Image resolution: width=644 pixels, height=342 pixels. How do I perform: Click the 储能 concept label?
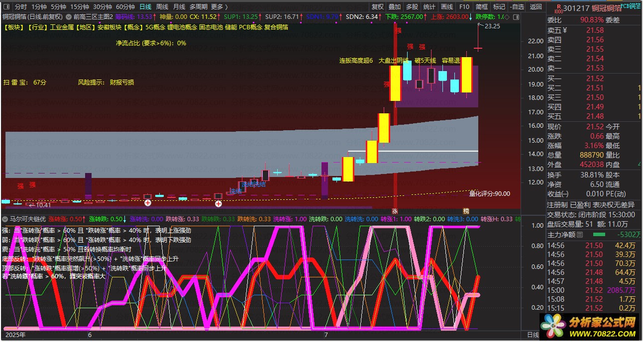coord(231,27)
